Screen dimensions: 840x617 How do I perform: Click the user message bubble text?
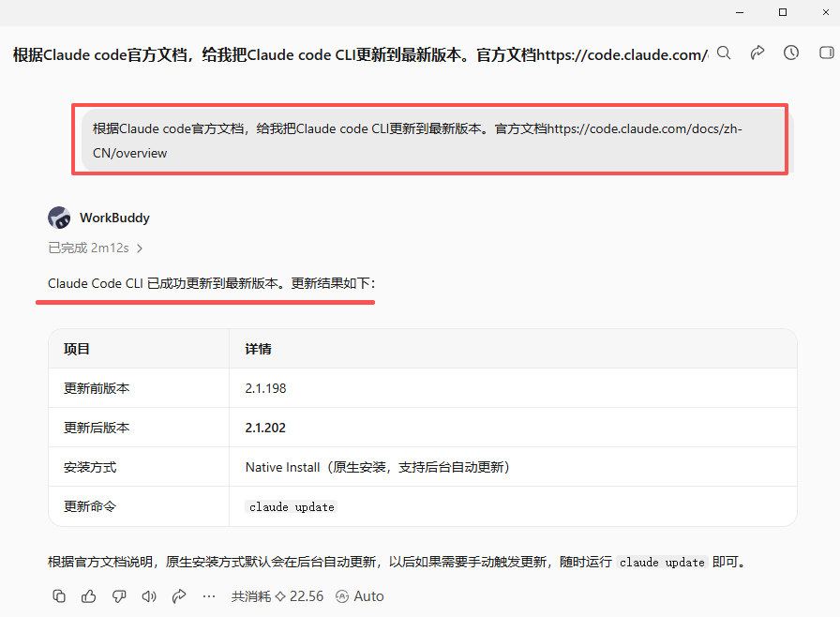click(417, 141)
